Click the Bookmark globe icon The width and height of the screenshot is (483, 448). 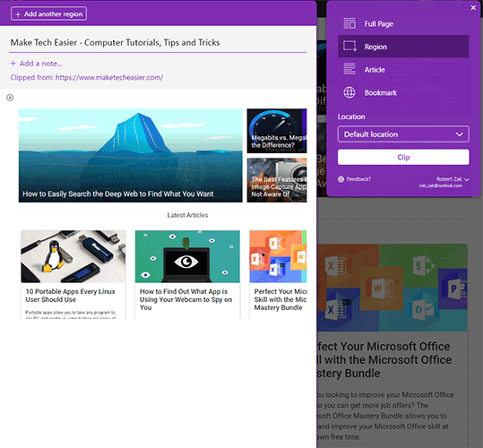349,92
